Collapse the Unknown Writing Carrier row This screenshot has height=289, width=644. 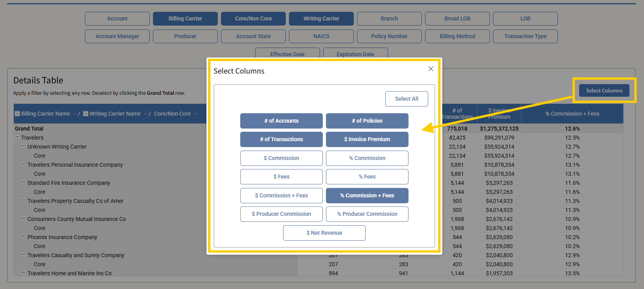[x=24, y=146]
